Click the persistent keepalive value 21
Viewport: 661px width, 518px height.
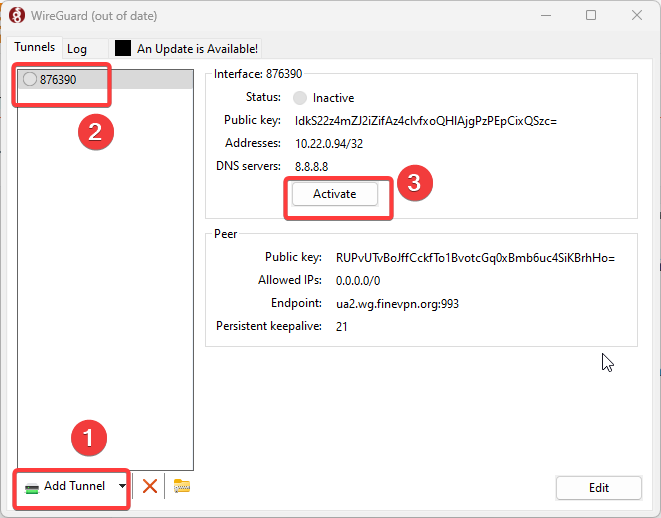click(x=341, y=327)
